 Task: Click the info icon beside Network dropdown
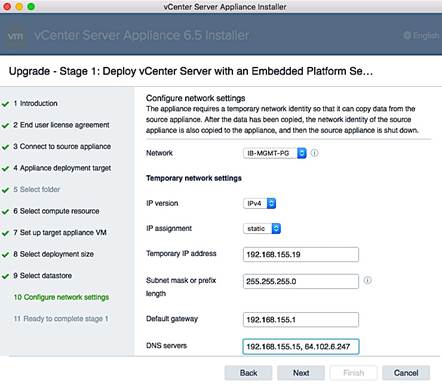click(314, 153)
